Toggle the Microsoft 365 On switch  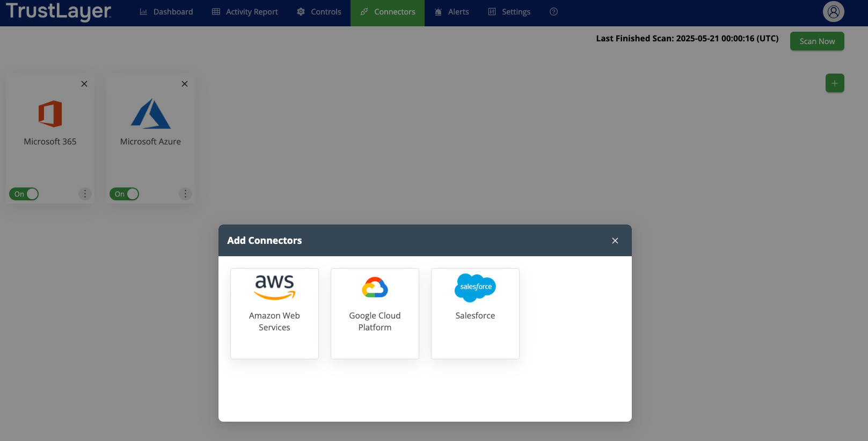pyautogui.click(x=24, y=194)
